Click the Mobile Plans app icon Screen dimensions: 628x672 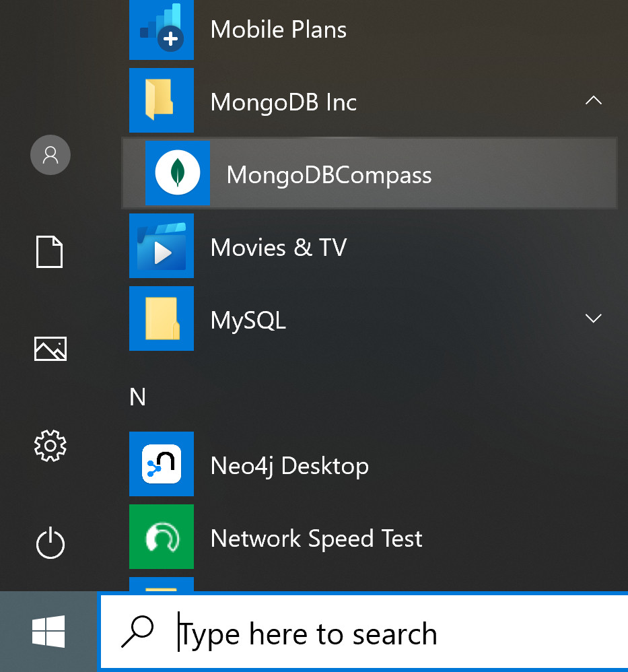[162, 30]
